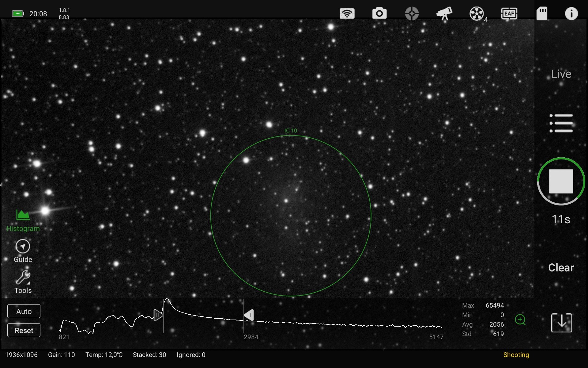Open the Live mode selector

point(561,74)
